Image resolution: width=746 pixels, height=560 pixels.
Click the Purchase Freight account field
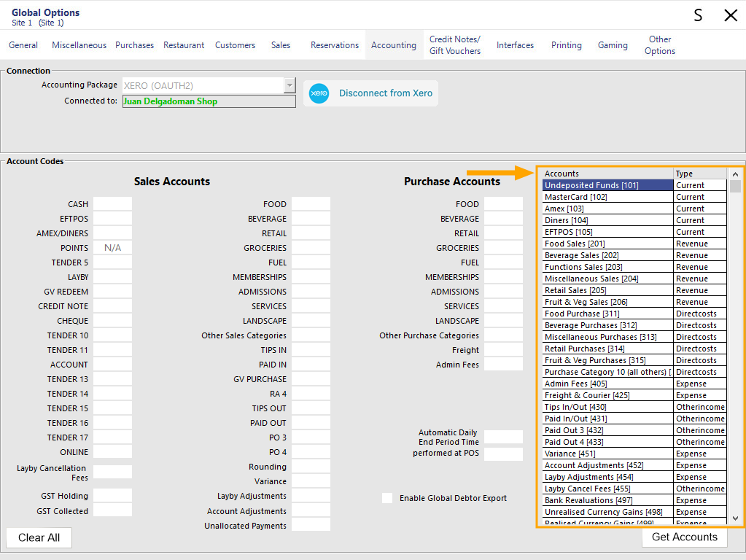(503, 350)
